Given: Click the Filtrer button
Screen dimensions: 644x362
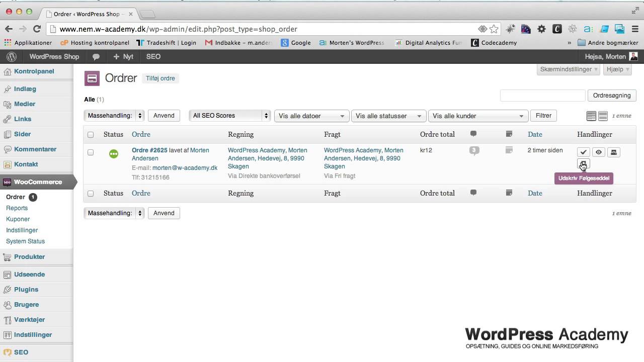Looking at the screenshot, I should pos(543,116).
